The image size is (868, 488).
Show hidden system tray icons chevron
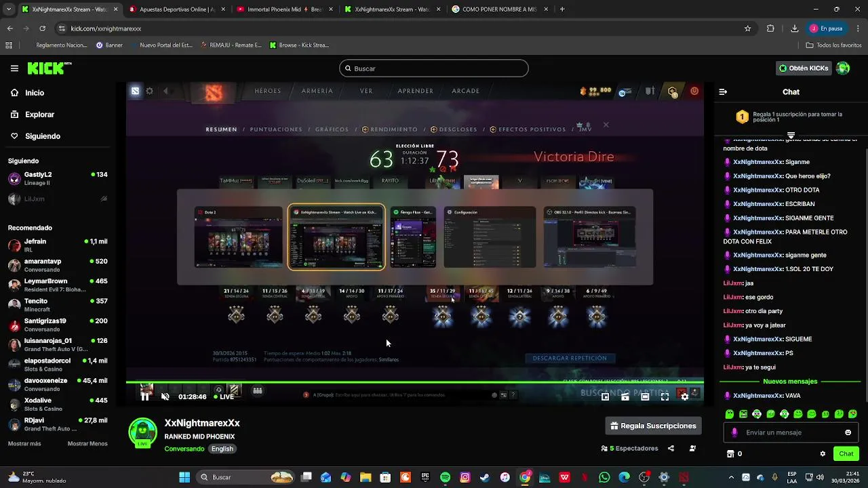(730, 477)
